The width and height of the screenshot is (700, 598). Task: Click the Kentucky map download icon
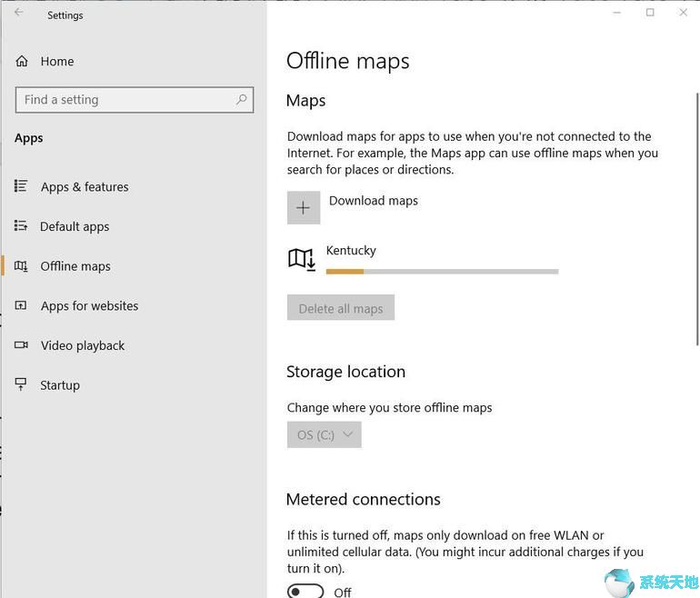(302, 259)
